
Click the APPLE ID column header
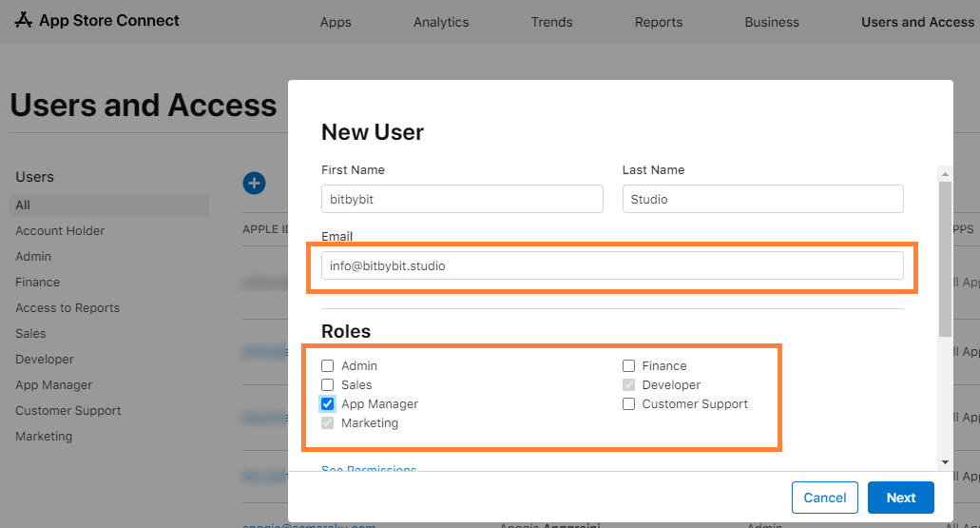click(265, 229)
